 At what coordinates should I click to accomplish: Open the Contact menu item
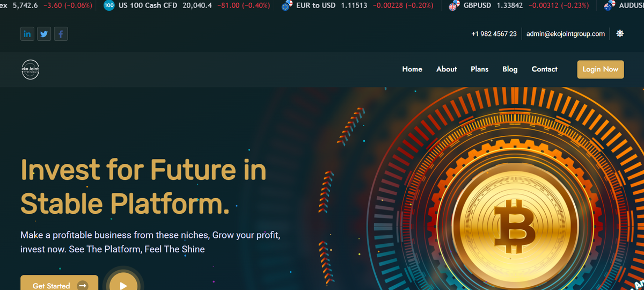[544, 69]
